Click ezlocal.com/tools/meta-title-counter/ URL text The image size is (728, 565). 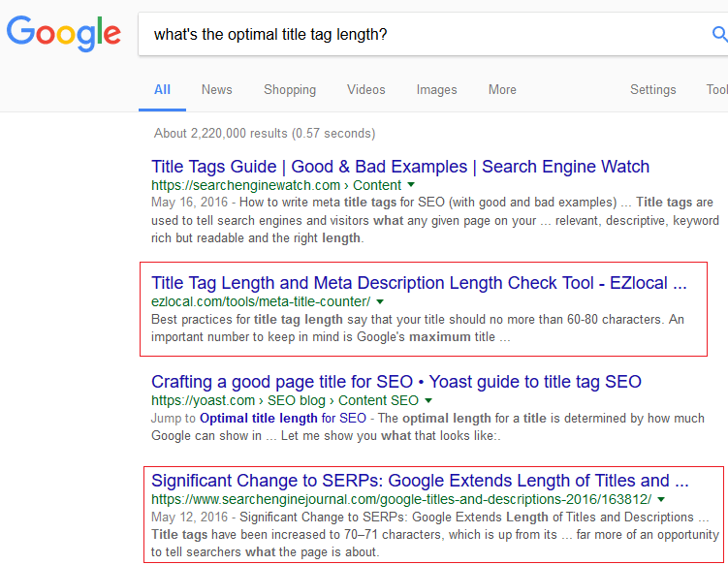[x=261, y=301]
